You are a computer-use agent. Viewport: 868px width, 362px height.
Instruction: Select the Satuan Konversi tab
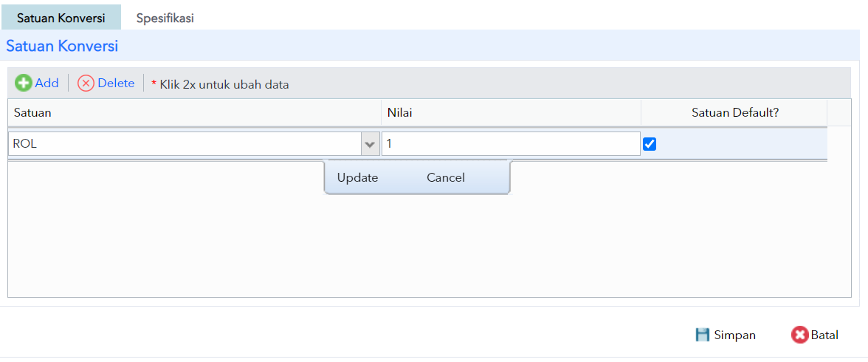pos(61,18)
